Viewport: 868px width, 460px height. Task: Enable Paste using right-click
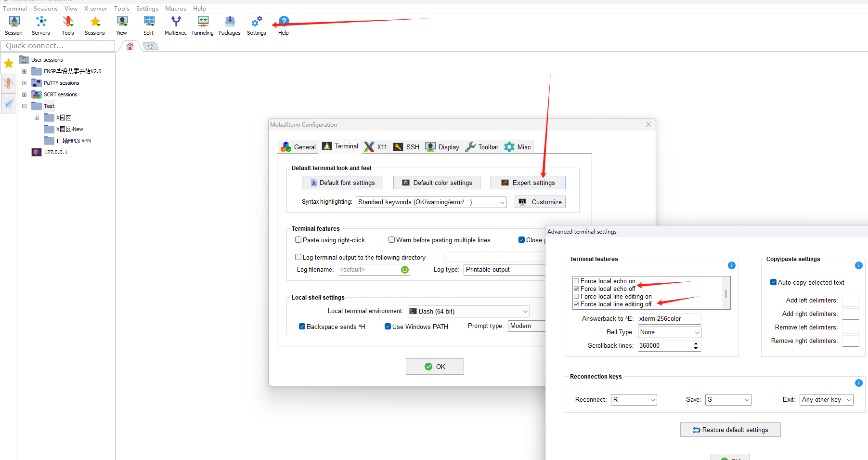point(298,240)
